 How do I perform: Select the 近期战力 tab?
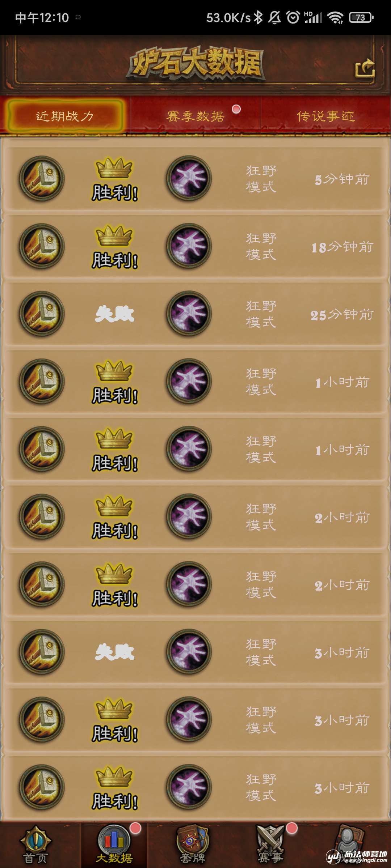65,116
